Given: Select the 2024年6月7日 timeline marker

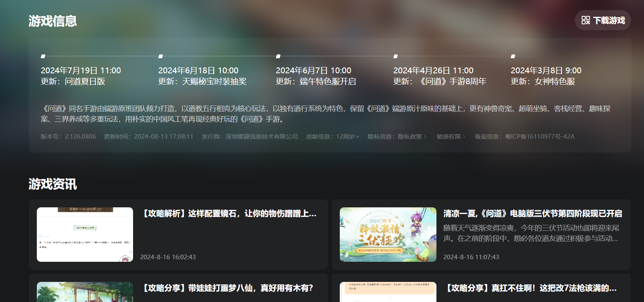Looking at the screenshot, I should [278, 56].
